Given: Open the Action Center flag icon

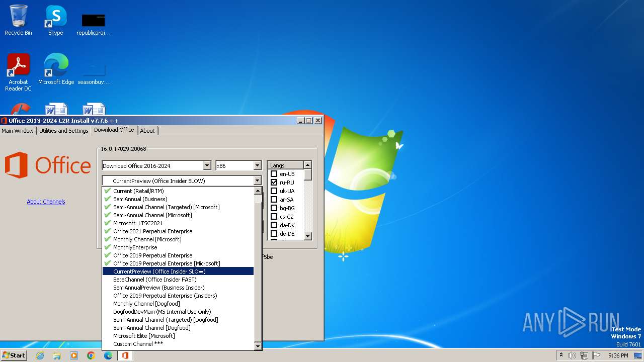Looking at the screenshot, I should [x=595, y=355].
